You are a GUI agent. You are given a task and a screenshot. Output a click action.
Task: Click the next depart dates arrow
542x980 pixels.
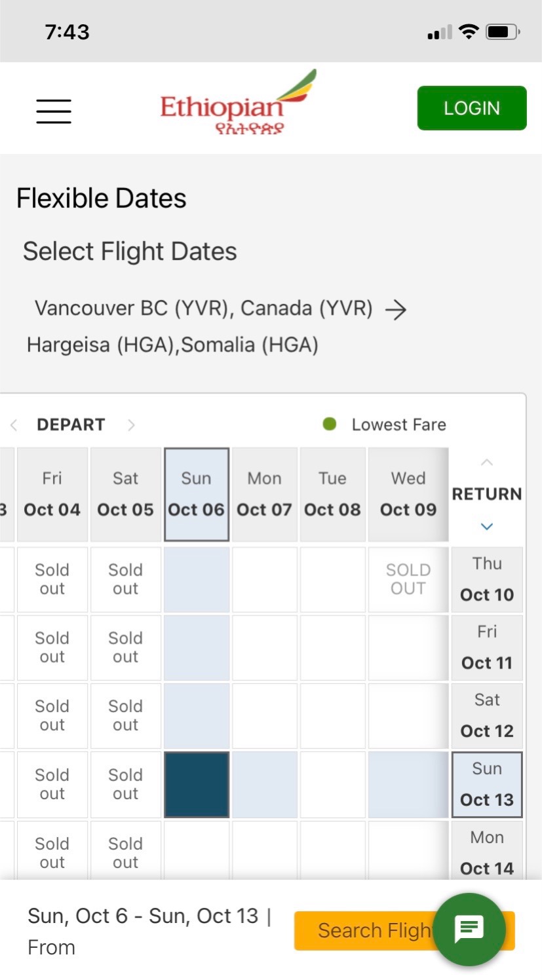(131, 425)
